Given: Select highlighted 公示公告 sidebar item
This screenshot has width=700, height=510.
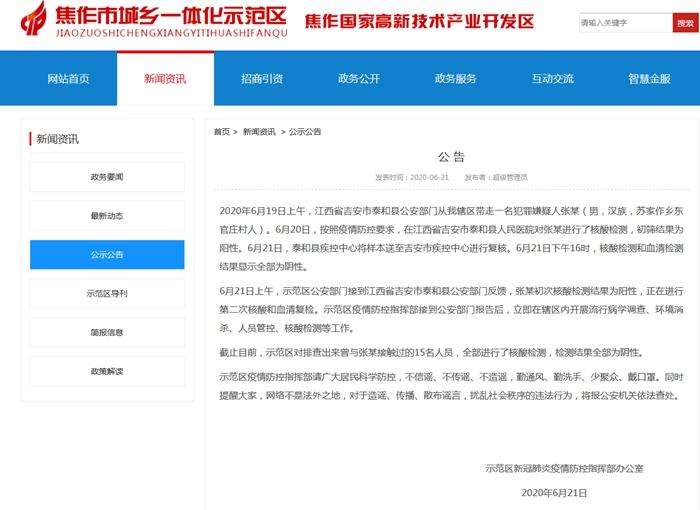Looking at the screenshot, I should pyautogui.click(x=106, y=255).
